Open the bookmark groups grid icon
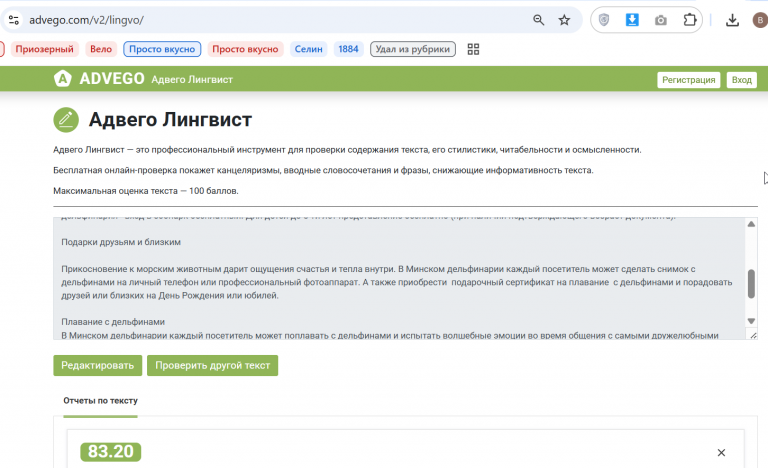The width and height of the screenshot is (768, 468). 473,49
